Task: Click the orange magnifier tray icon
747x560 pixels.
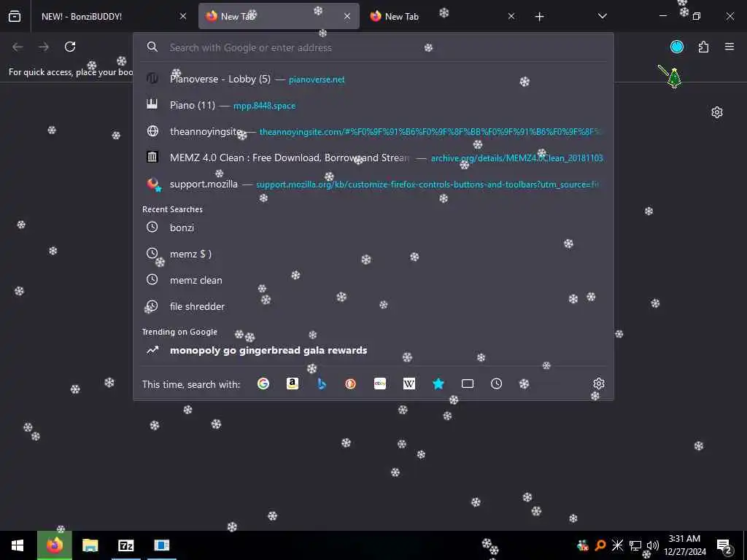Action: [600, 545]
